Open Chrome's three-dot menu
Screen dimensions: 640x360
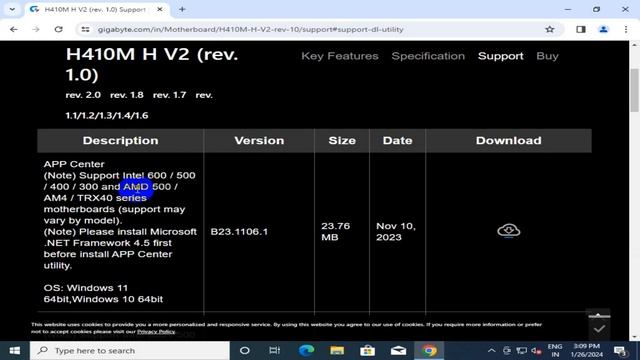(x=626, y=29)
